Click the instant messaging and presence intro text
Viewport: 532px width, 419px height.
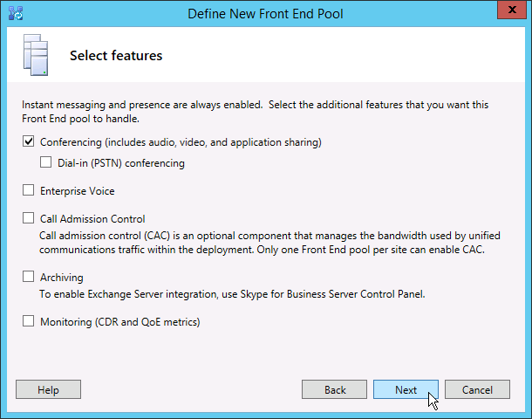253,111
